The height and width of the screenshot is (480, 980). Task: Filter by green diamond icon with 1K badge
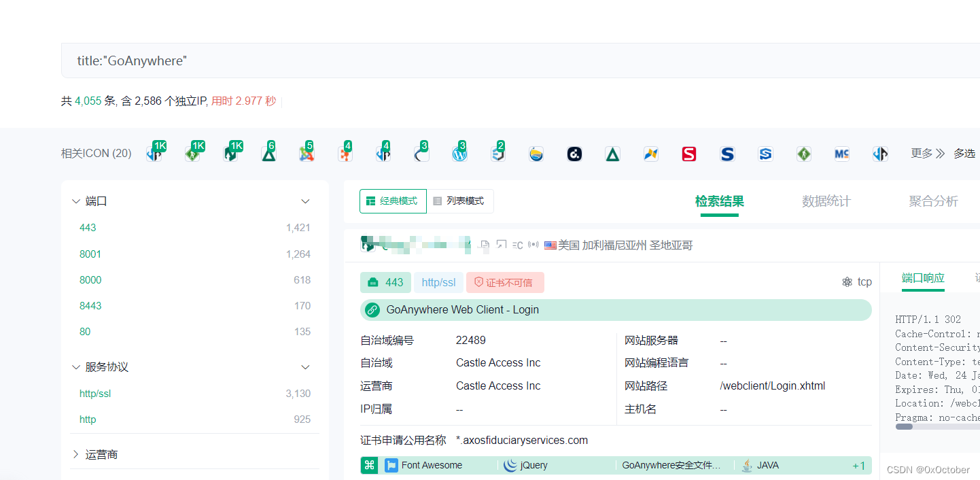[x=192, y=154]
